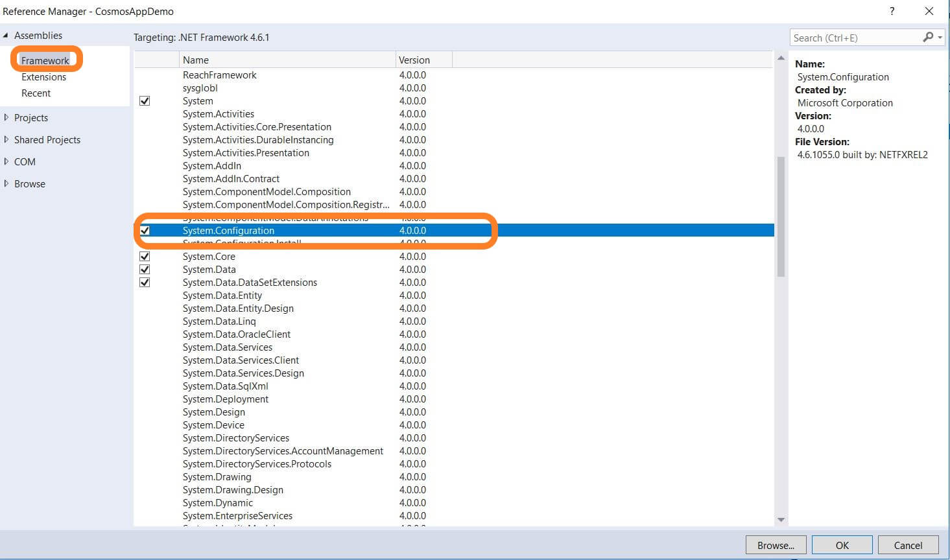
Task: Open the help question mark button
Action: 892,11
